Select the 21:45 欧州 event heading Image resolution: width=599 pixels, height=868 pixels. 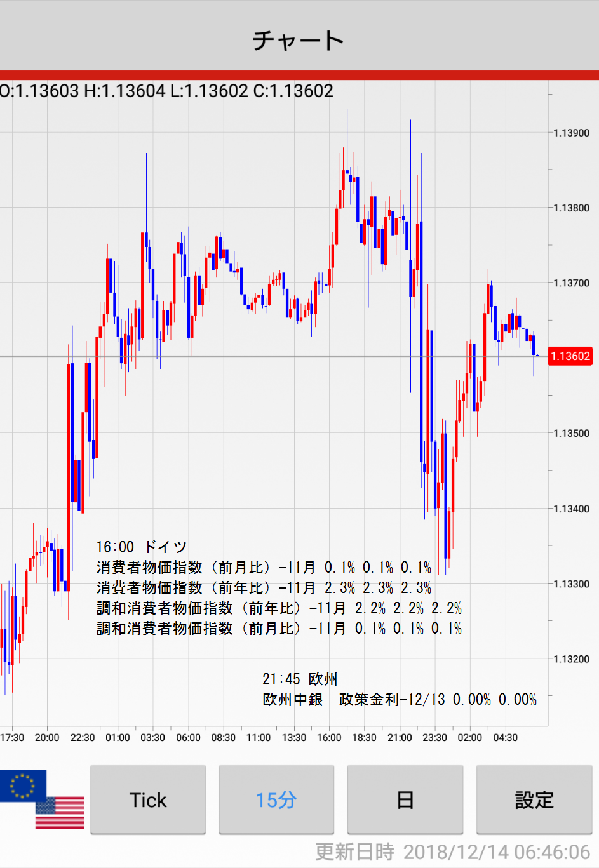click(300, 679)
